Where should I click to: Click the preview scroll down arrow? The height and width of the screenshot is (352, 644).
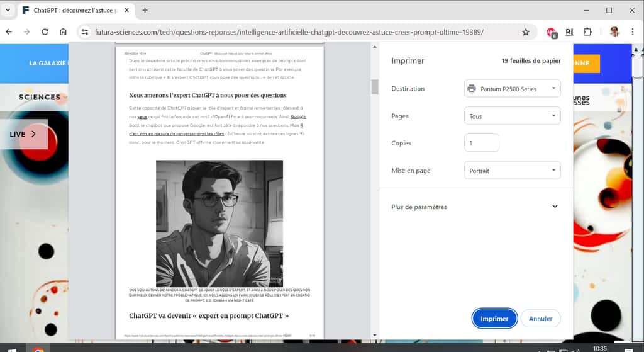(x=375, y=335)
